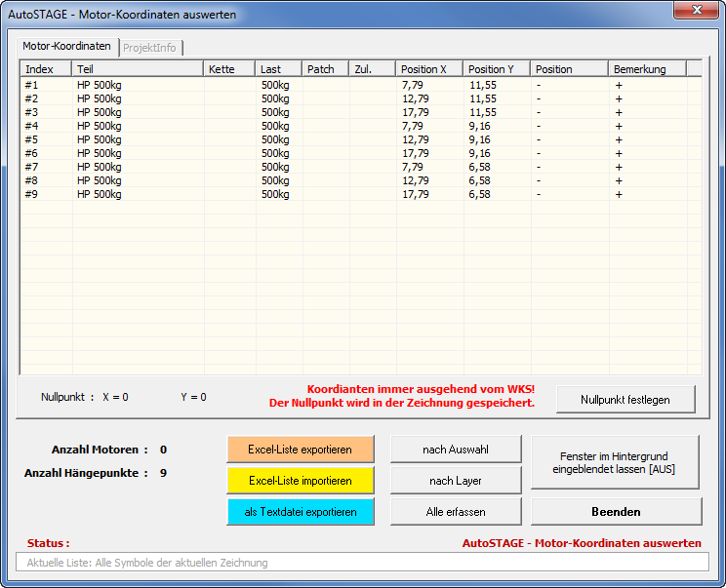Screen dimensions: 726x588
Task: Select the Motor-Koordinaten tab
Action: click(66, 47)
